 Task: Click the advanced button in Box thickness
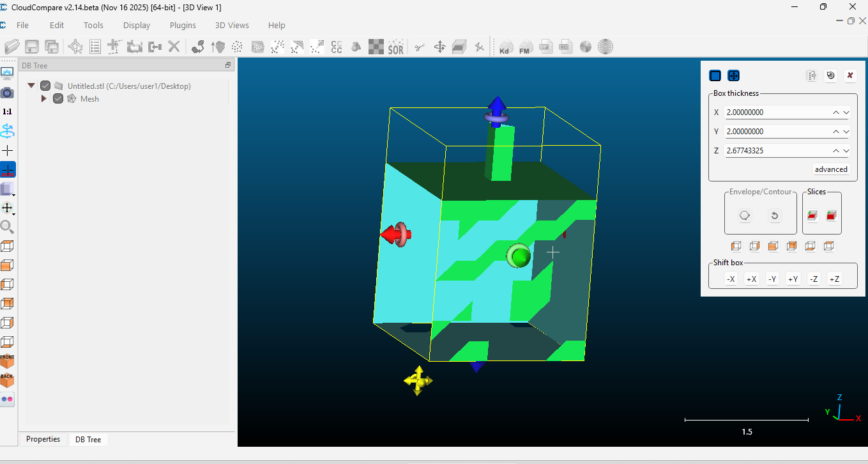click(x=831, y=169)
